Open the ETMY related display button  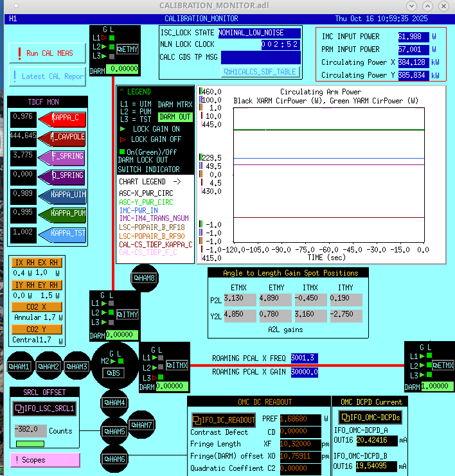point(128,49)
